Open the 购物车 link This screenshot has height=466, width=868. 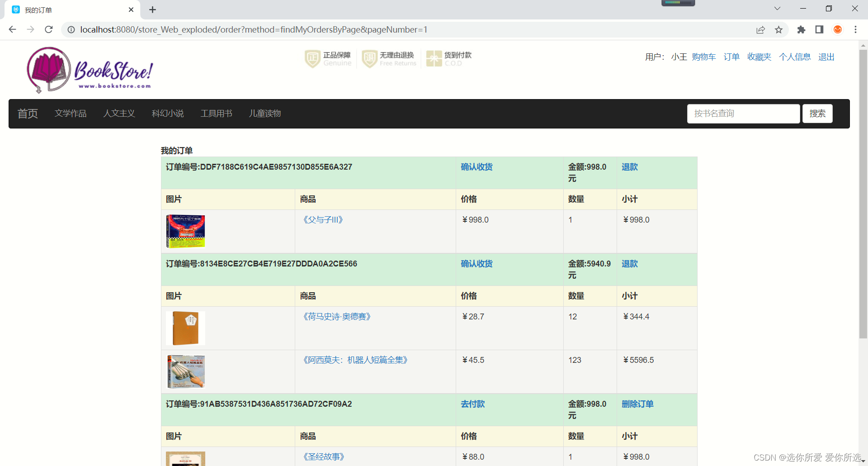point(704,57)
